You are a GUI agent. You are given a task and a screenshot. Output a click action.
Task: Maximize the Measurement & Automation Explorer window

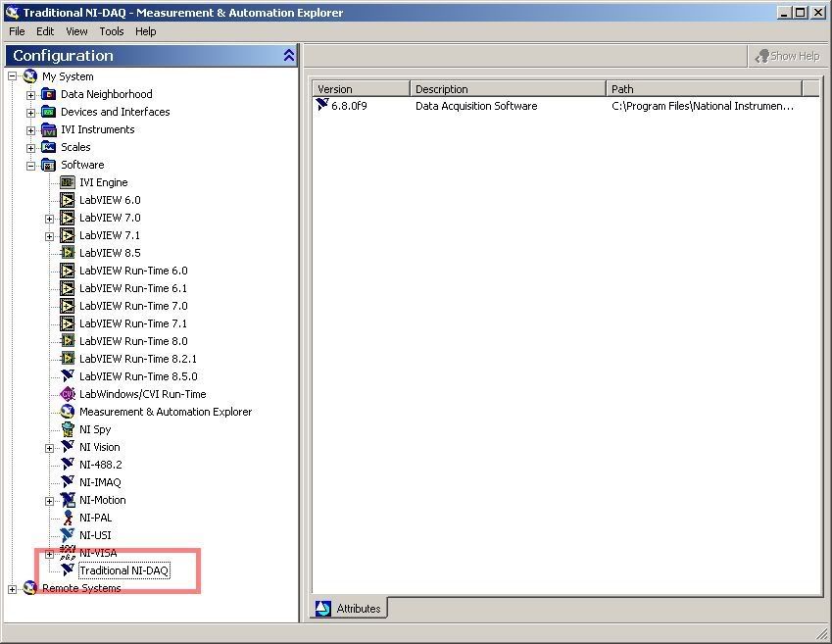801,12
